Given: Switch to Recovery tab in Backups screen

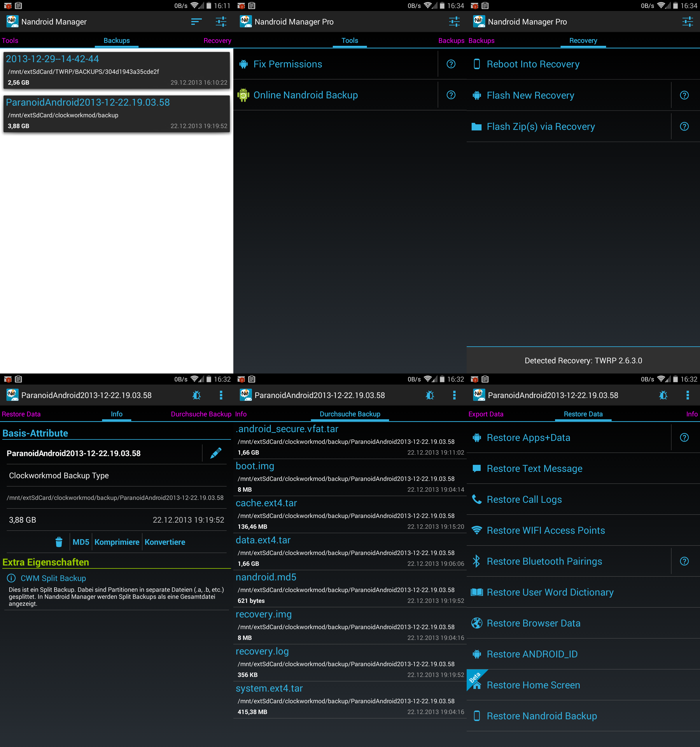Looking at the screenshot, I should tap(217, 41).
